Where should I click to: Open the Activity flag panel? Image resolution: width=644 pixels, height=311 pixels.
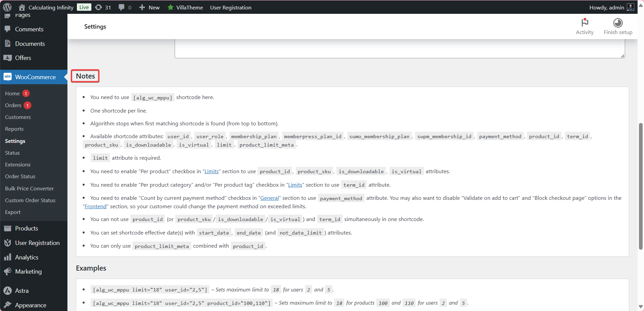coord(585,26)
